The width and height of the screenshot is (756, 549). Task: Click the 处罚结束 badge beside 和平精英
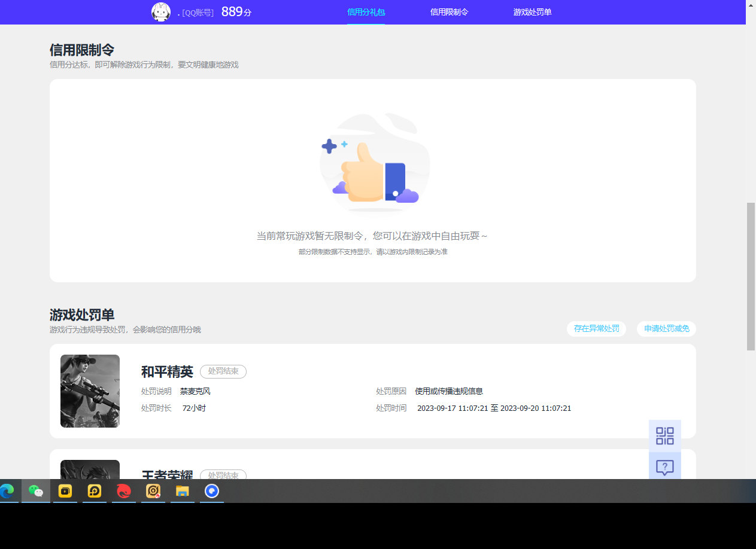pos(223,371)
